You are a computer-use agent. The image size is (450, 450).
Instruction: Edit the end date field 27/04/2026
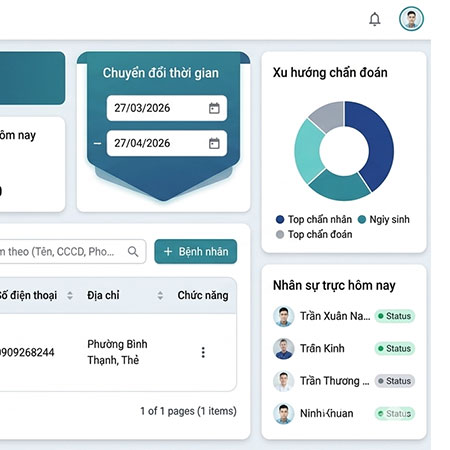167,143
